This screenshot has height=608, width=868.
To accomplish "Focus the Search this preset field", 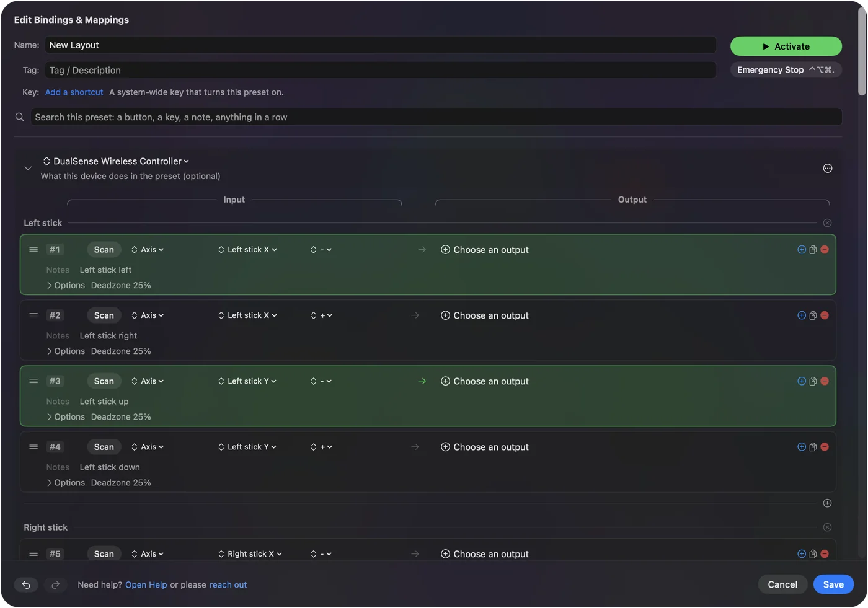I will tap(436, 117).
